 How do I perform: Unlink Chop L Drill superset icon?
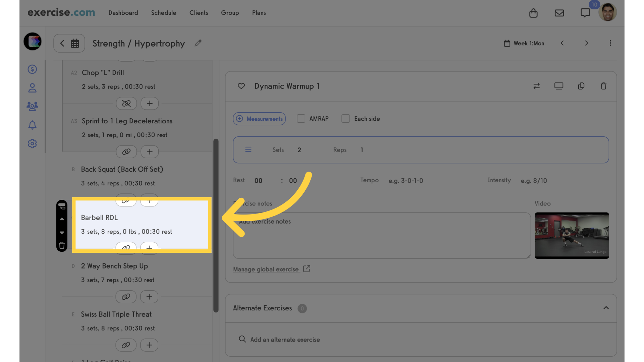(126, 104)
